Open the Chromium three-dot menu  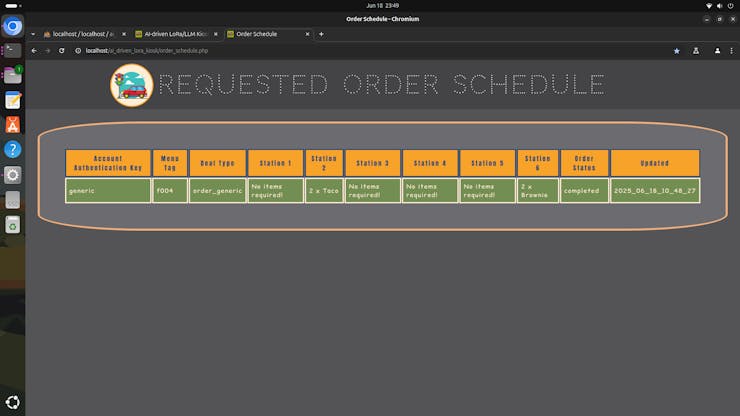(731, 50)
